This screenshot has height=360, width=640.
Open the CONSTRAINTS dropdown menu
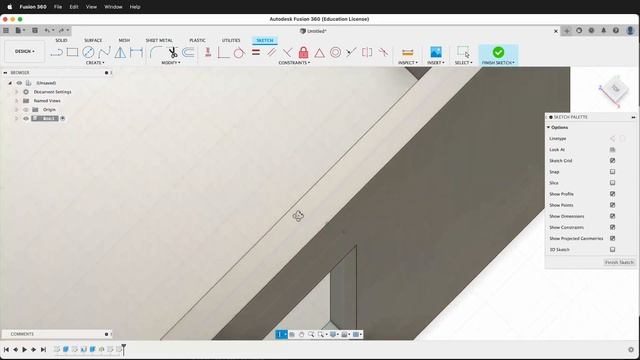[x=294, y=63]
